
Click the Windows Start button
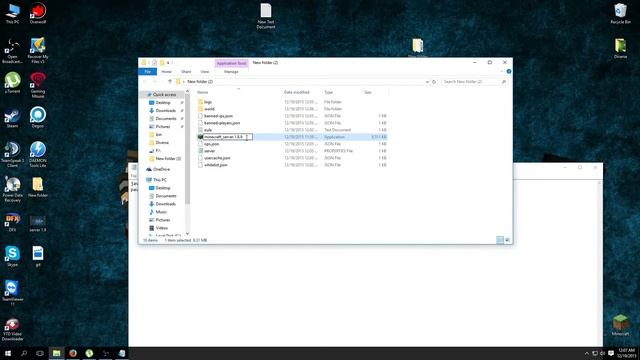(8, 353)
